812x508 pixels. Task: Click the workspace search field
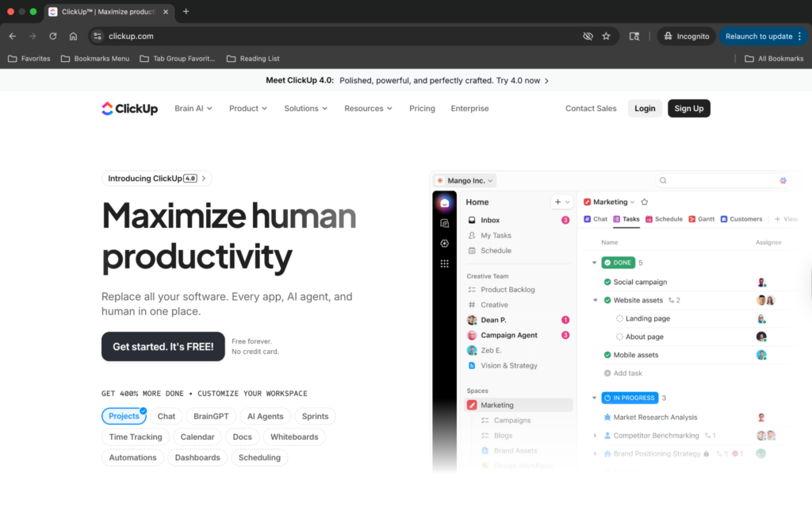pyautogui.click(x=723, y=180)
